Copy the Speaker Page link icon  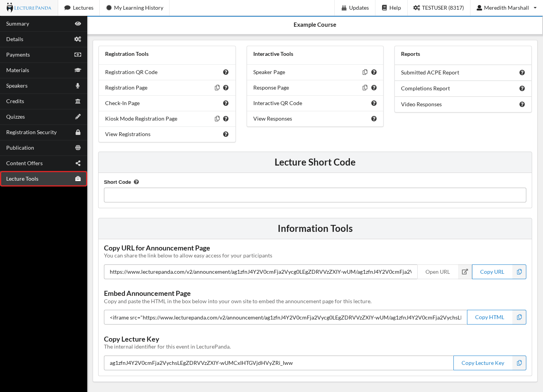pos(365,72)
